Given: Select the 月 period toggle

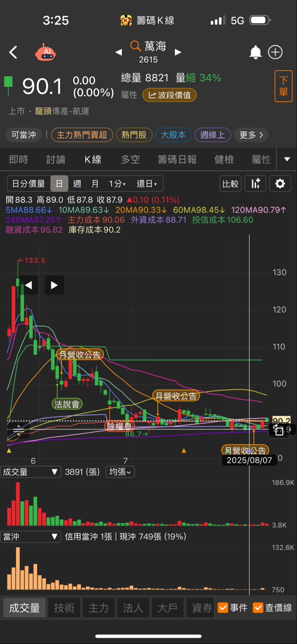Looking at the screenshot, I should point(95,184).
